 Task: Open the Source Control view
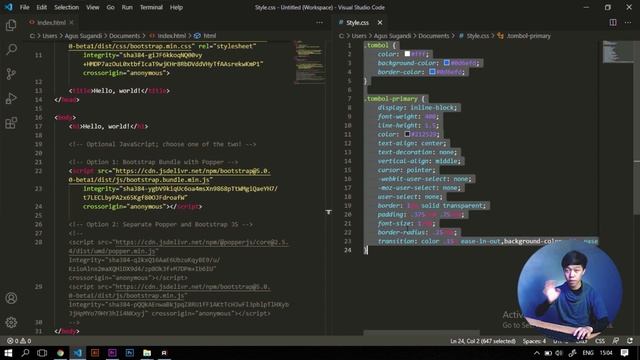[11, 74]
